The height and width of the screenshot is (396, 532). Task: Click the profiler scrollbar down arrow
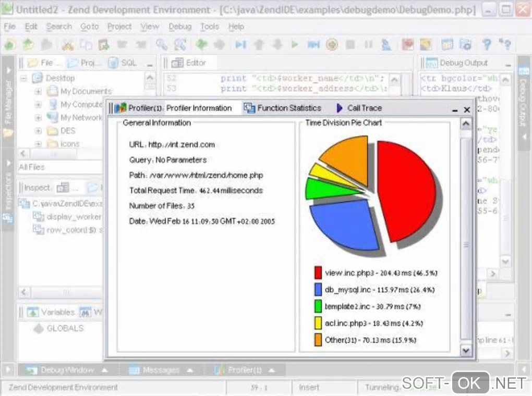(x=466, y=351)
